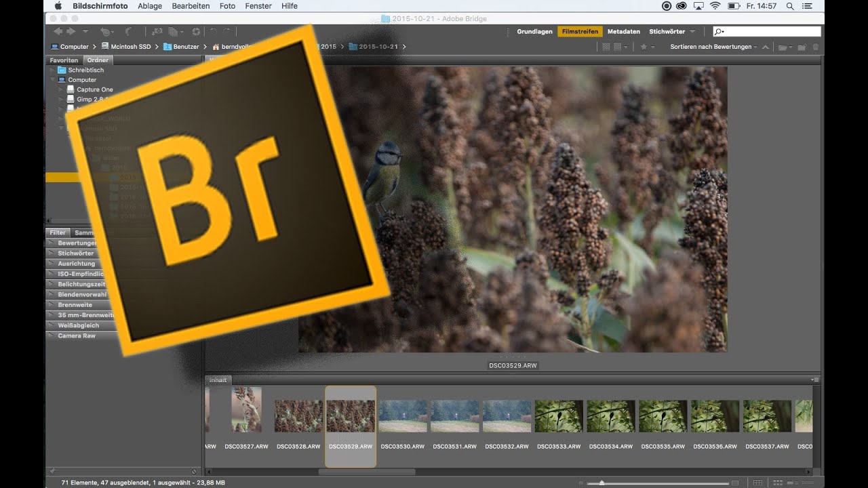
Task: Toggle ascending sort order arrow
Action: click(766, 47)
